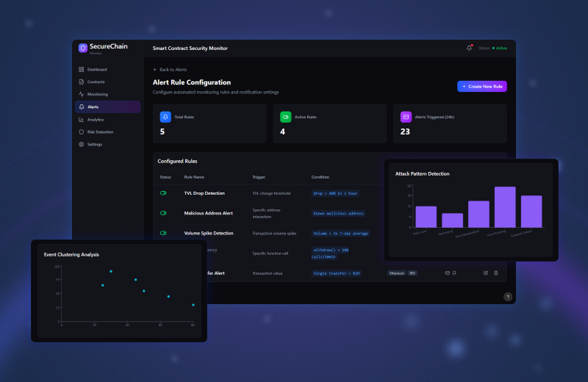The height and width of the screenshot is (382, 588).
Task: Click edit icon for Large Transfer Alert
Action: coord(486,273)
